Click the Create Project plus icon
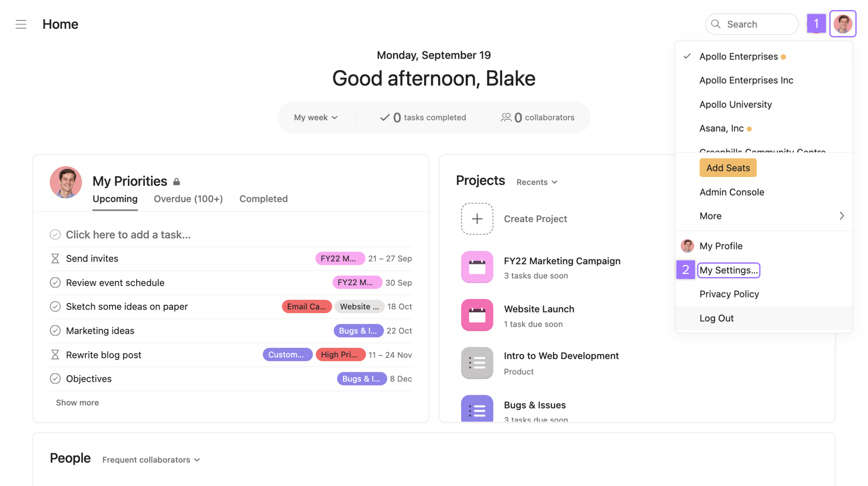Screen dimensions: 868x486 [477, 219]
